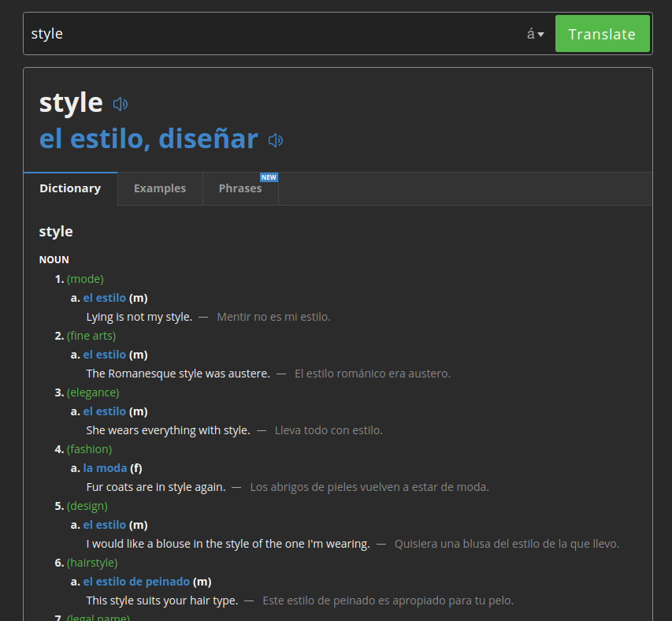Click "el estilo" under the (mode) sense
The image size is (672, 621).
click(104, 297)
